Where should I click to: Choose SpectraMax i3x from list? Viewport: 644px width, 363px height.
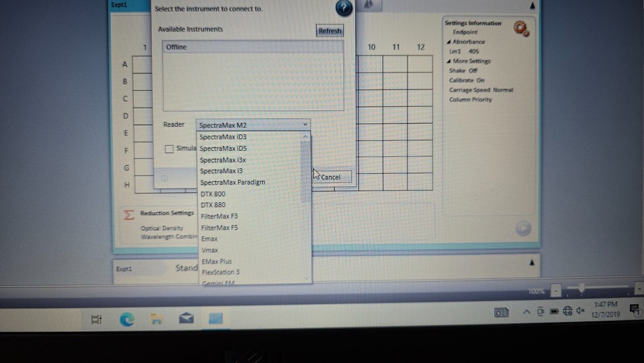point(223,160)
